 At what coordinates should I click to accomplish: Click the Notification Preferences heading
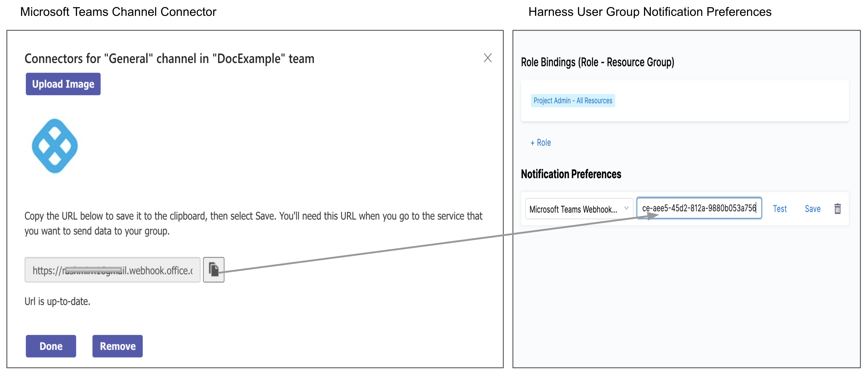(x=571, y=174)
